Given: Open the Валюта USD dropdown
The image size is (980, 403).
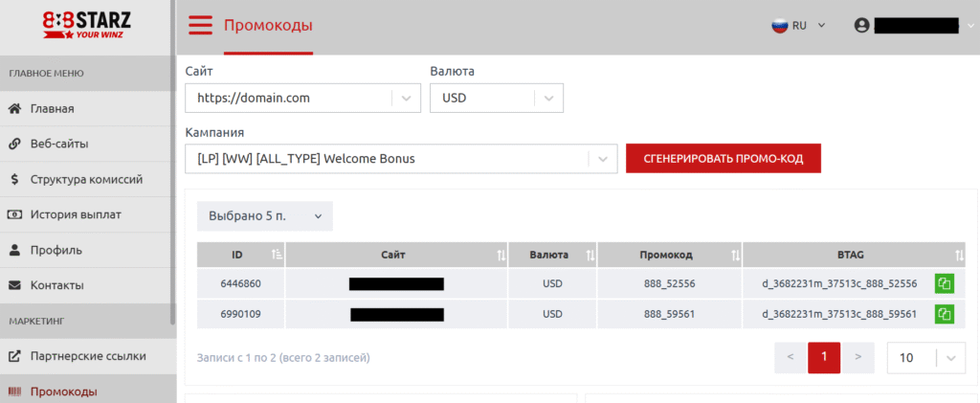Looking at the screenshot, I should tap(497, 98).
